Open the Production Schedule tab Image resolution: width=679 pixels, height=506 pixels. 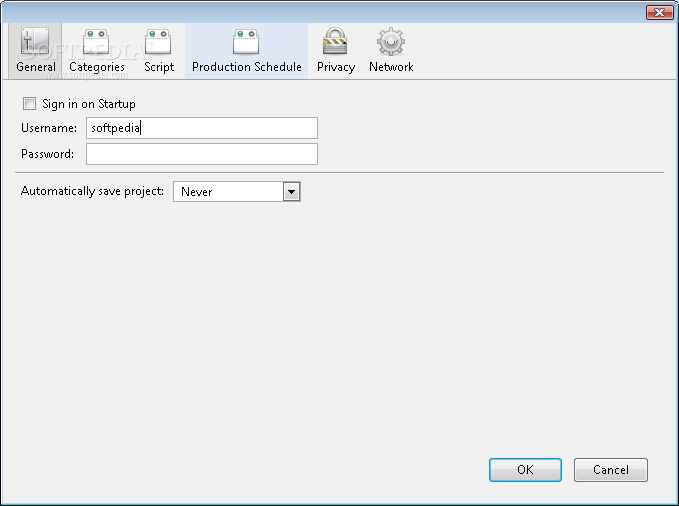[x=246, y=51]
